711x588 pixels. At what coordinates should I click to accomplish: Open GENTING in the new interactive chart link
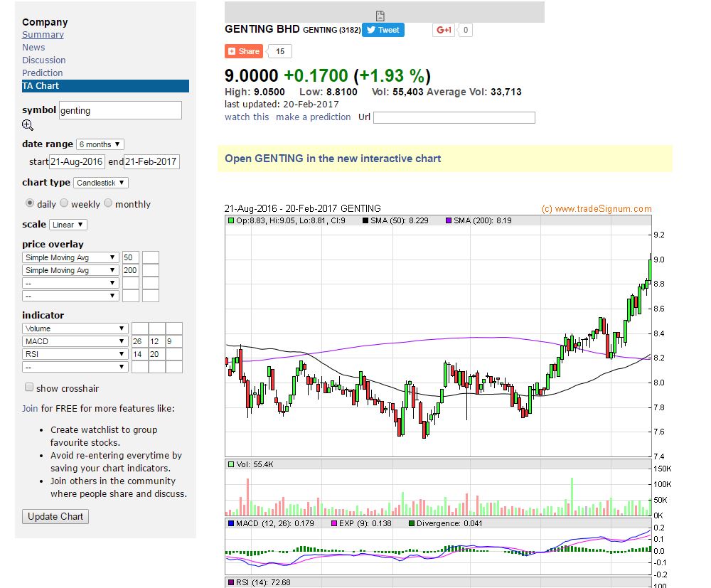(333, 159)
